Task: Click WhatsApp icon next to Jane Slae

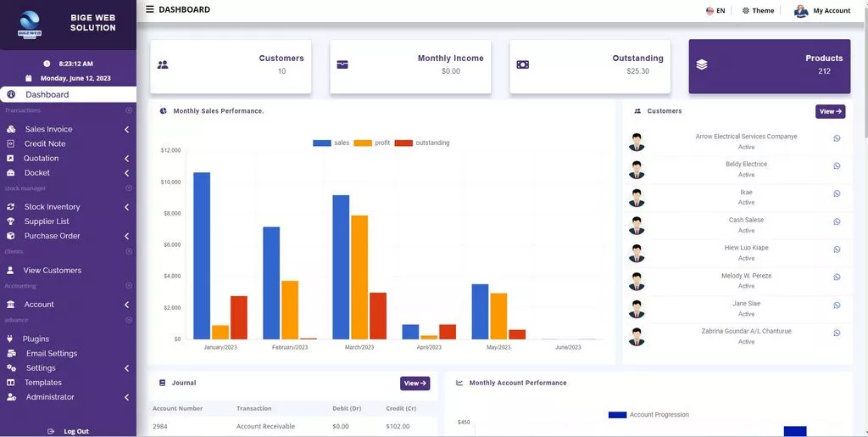Action: [837, 305]
